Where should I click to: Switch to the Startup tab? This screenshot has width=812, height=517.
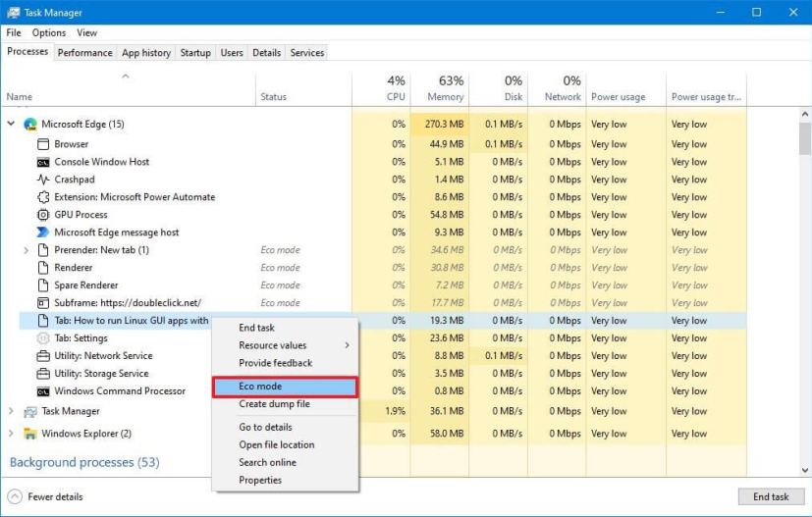click(195, 53)
